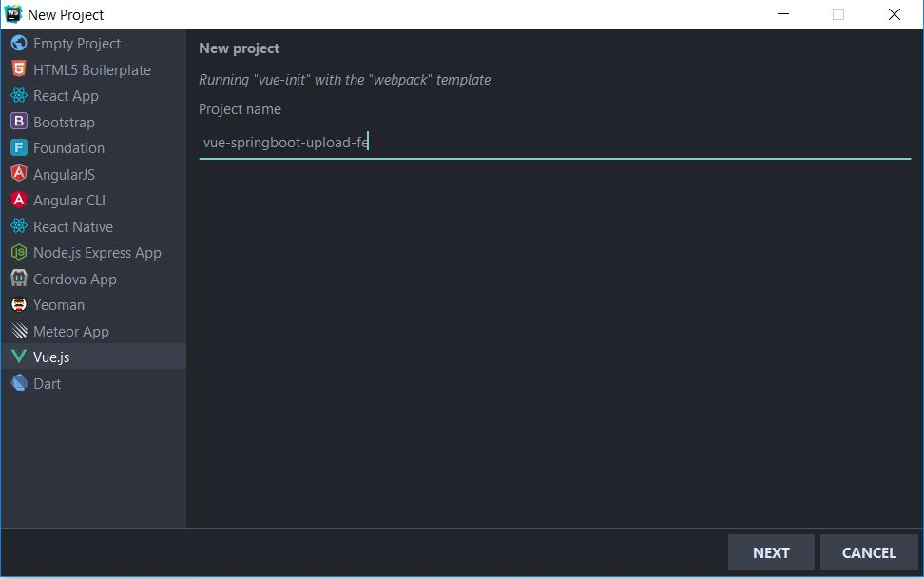Viewport: 924px width, 579px height.
Task: Select the Empty Project label
Action: (x=77, y=44)
